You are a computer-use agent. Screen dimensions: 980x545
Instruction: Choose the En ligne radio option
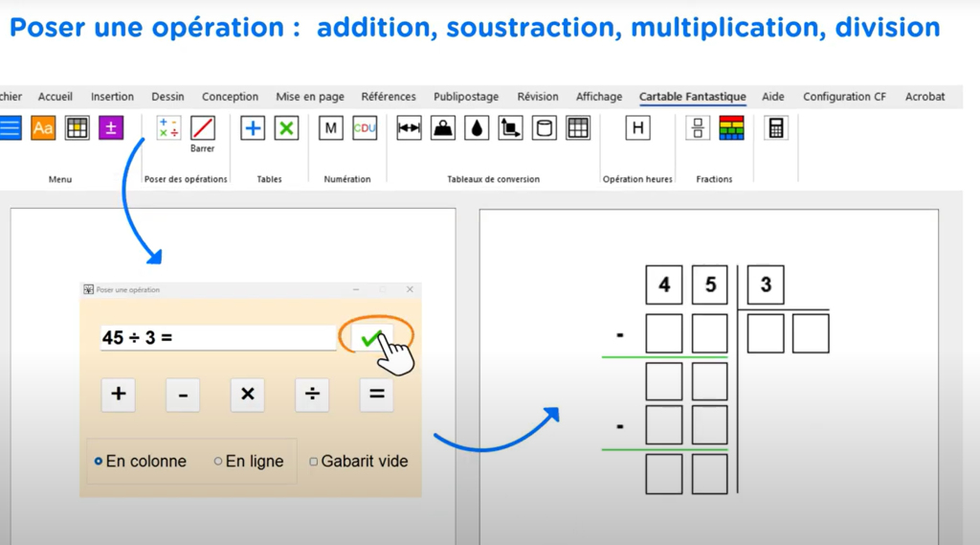[218, 462]
